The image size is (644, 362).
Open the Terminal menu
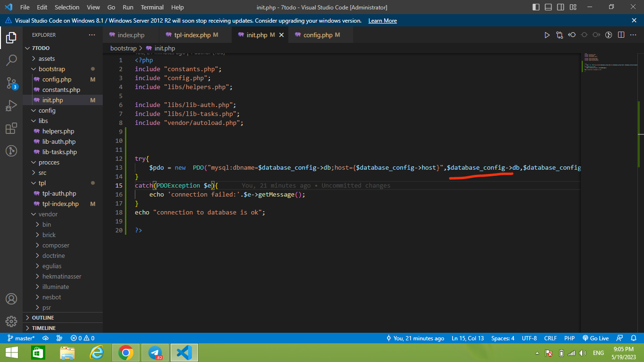pyautogui.click(x=152, y=7)
